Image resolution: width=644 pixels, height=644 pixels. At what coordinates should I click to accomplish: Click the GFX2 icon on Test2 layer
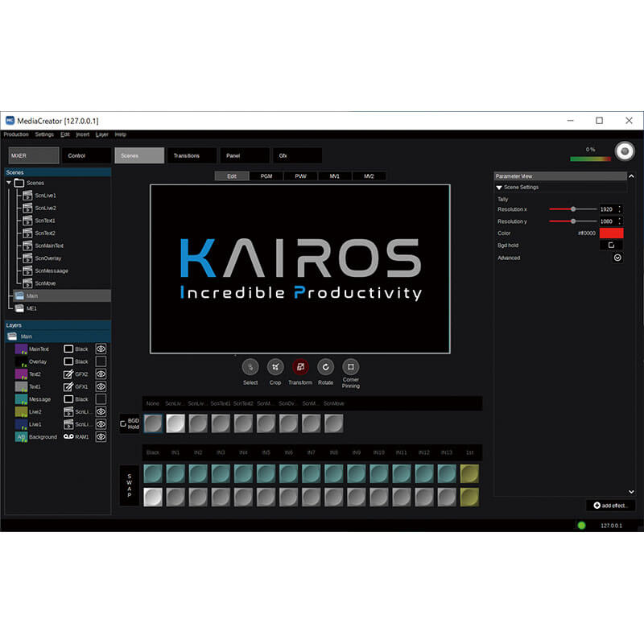(x=68, y=374)
